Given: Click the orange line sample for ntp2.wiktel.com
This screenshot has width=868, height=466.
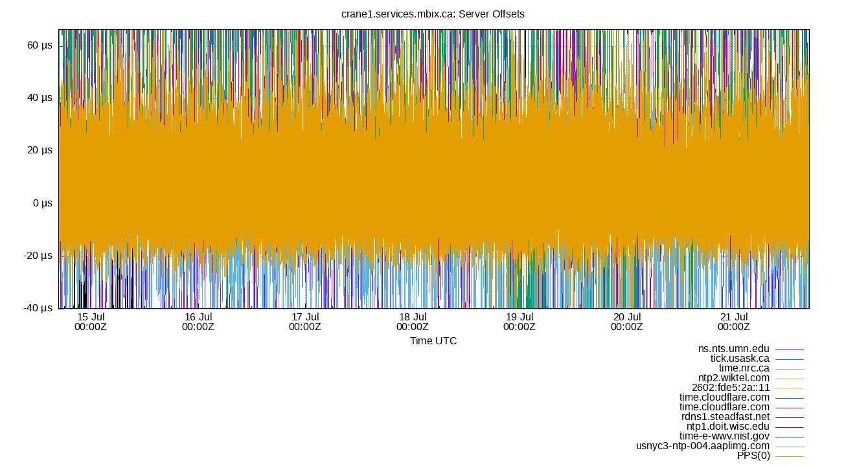Looking at the screenshot, I should (789, 379).
